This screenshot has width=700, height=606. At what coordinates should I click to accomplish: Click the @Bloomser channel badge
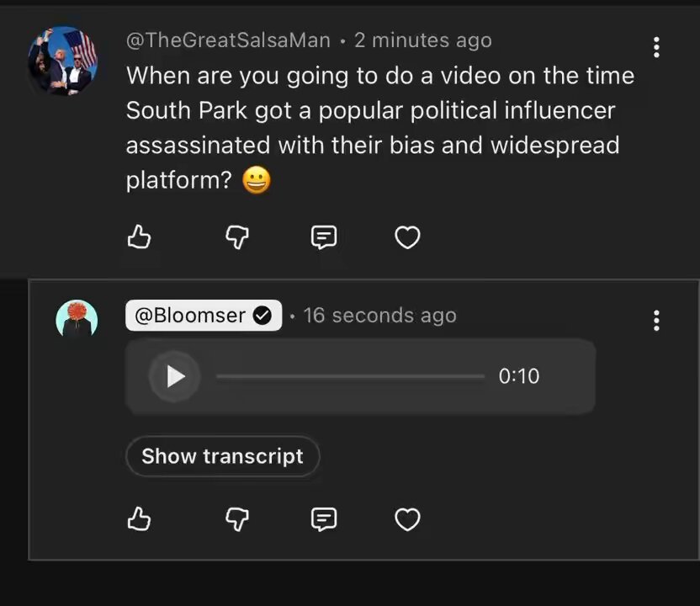[204, 316]
